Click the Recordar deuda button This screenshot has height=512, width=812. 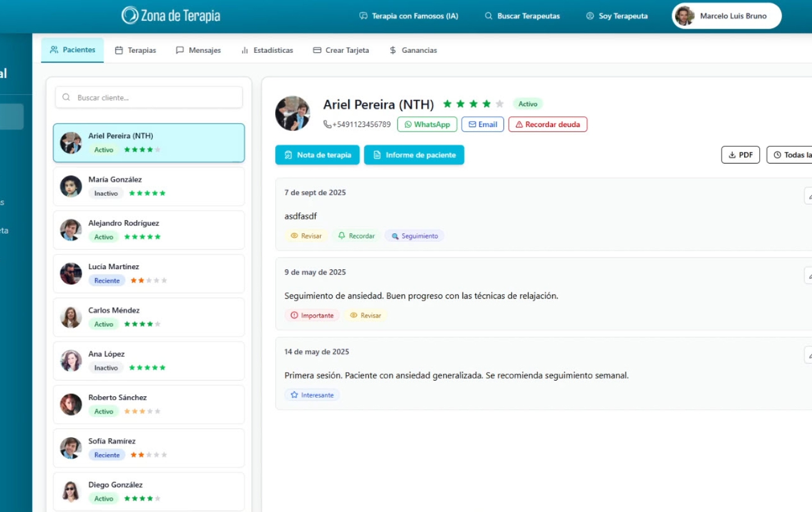tap(548, 124)
